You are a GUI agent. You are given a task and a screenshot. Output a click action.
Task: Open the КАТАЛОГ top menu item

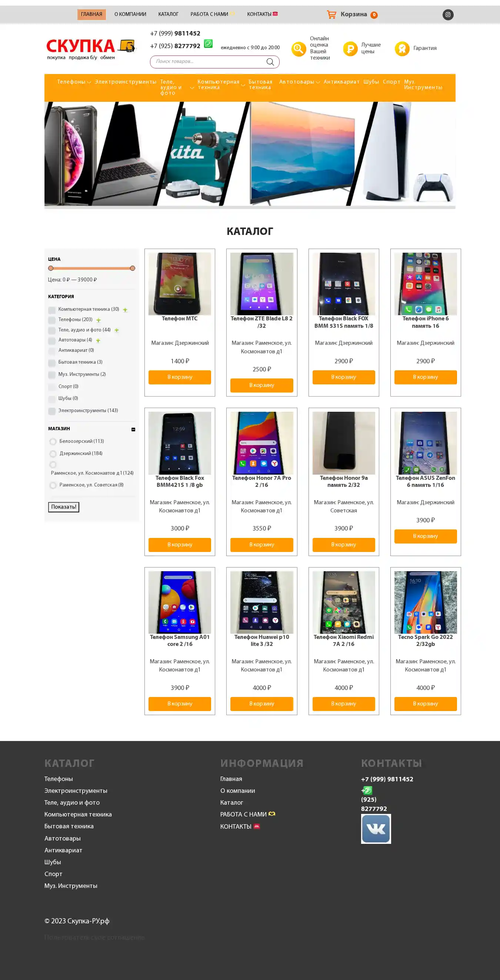168,14
